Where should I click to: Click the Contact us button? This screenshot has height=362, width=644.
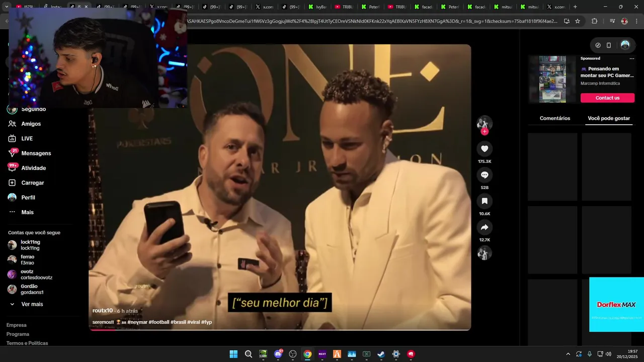[x=607, y=98]
